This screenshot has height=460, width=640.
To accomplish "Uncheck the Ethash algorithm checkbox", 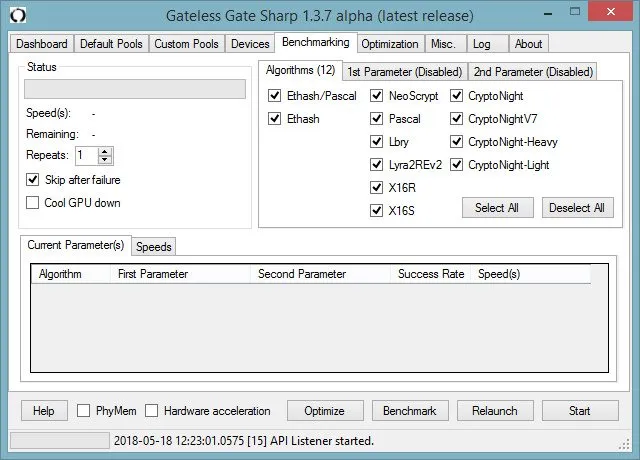I will pos(274,119).
